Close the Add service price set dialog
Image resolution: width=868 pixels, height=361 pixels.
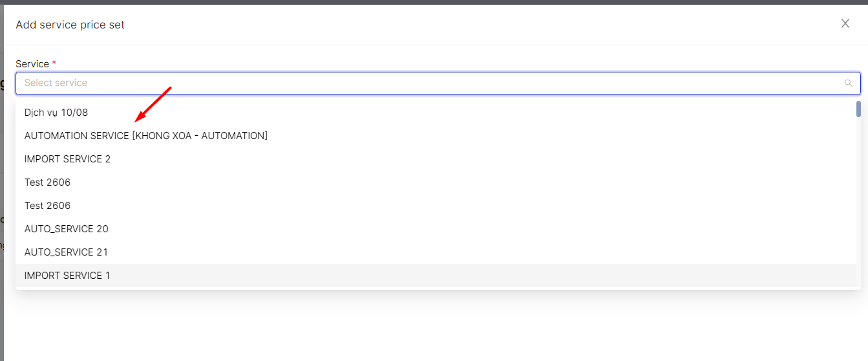pos(845,24)
